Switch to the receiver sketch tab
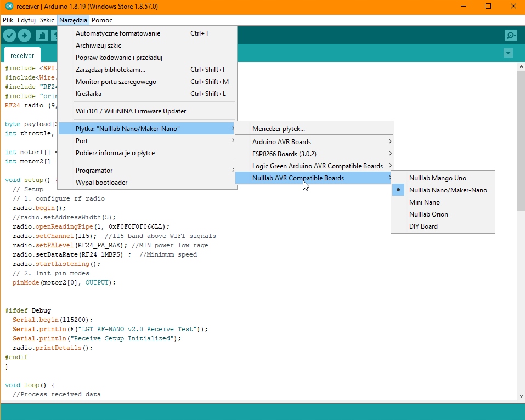The image size is (525, 420). (22, 55)
